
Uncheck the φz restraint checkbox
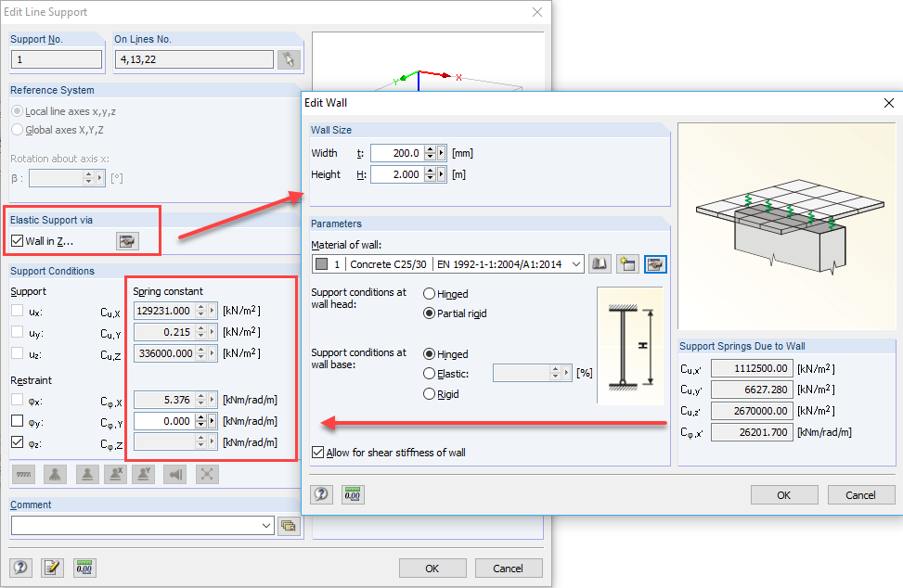[x=18, y=442]
